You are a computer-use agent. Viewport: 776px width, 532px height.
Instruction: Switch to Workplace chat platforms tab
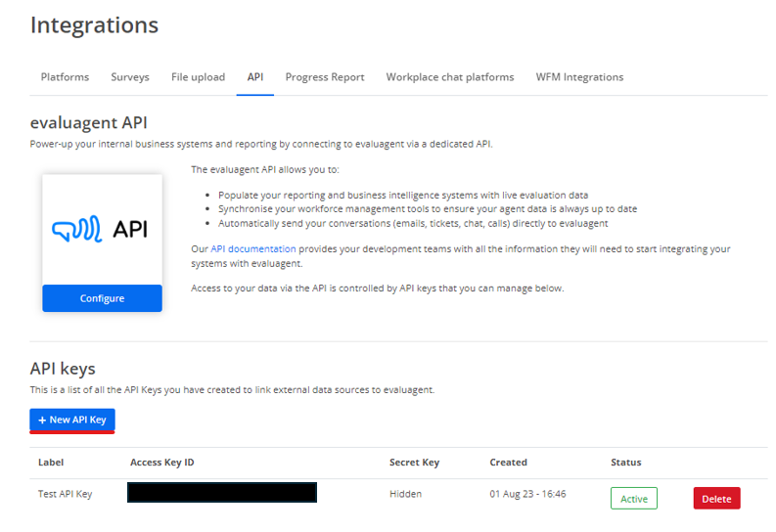click(450, 77)
